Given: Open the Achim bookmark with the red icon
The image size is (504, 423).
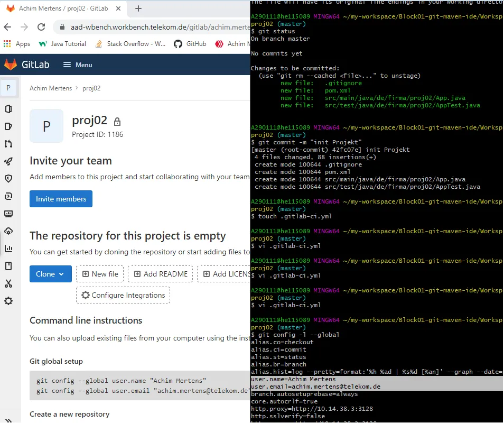Looking at the screenshot, I should [x=232, y=44].
